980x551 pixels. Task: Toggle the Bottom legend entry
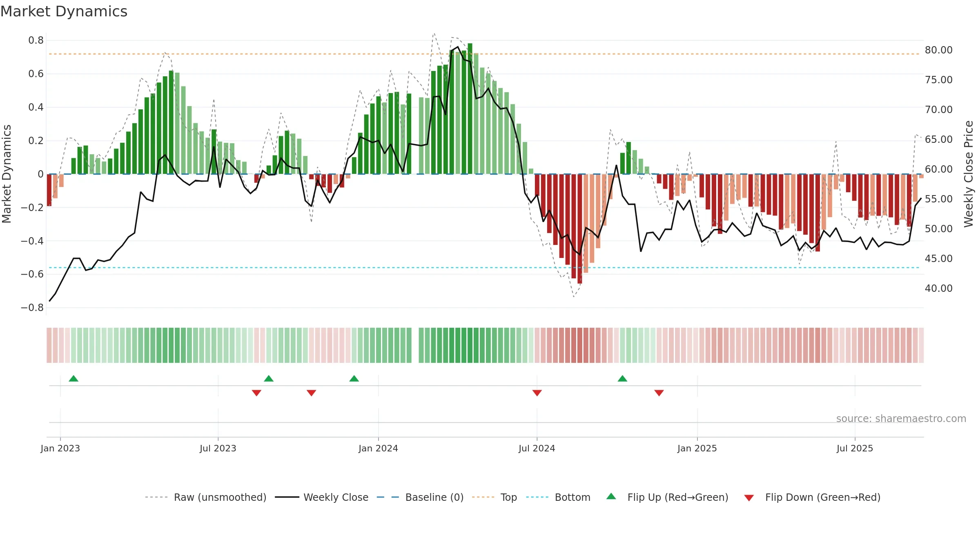point(558,497)
